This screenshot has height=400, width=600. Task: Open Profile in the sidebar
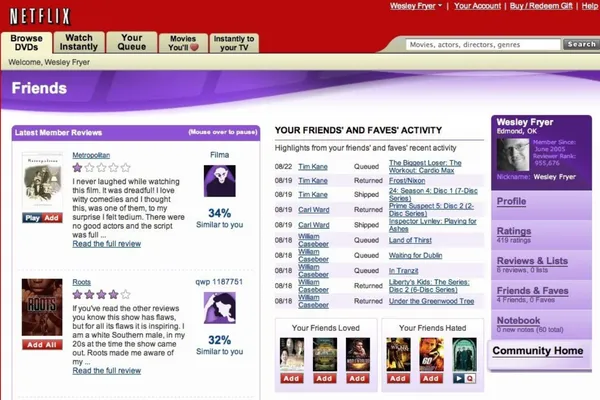[x=511, y=201]
